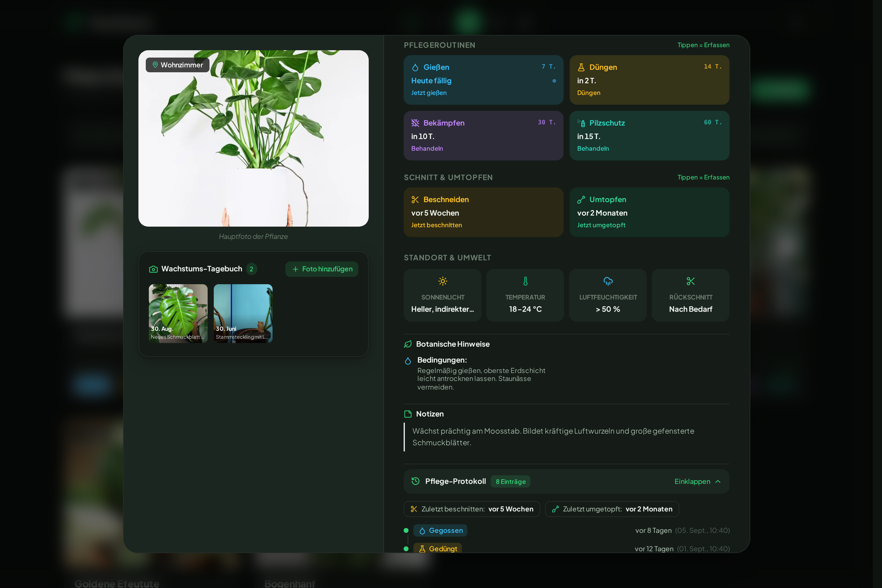Click the water drop icon beside Bedingungen
Viewport: 882px width, 588px height.
(408, 361)
